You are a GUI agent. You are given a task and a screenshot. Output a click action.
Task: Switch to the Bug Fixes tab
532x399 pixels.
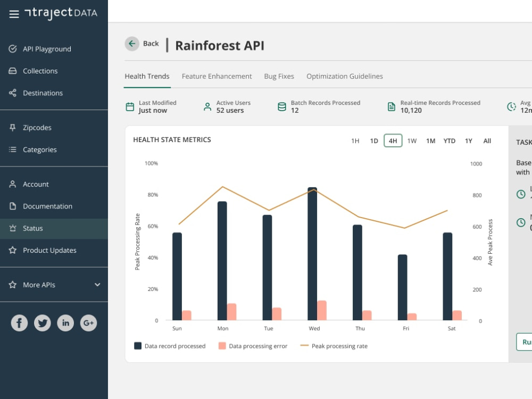point(279,76)
